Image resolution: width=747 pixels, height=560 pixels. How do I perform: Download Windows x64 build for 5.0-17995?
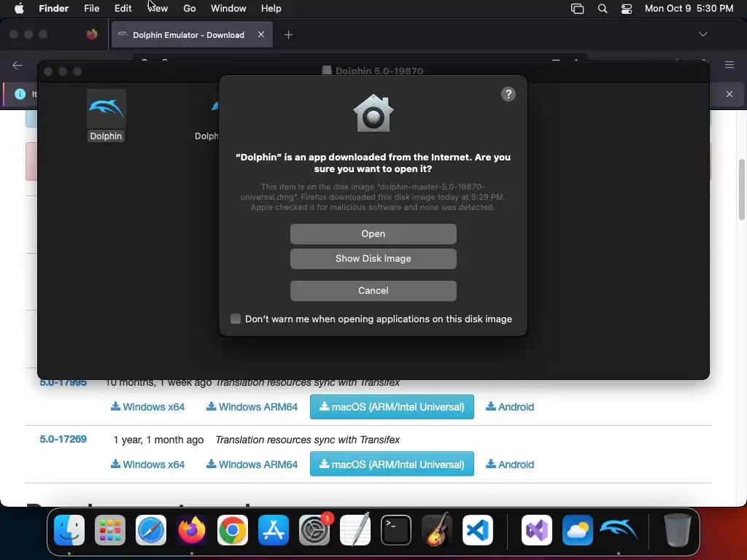pos(147,407)
